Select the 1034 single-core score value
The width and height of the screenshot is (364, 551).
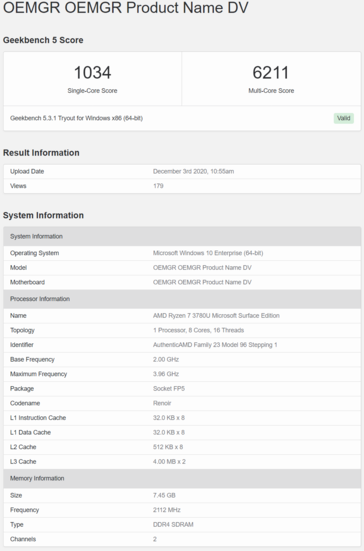point(92,73)
